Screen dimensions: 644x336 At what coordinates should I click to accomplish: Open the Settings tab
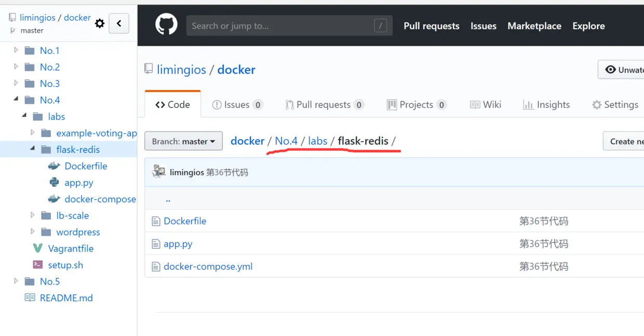[x=615, y=104]
